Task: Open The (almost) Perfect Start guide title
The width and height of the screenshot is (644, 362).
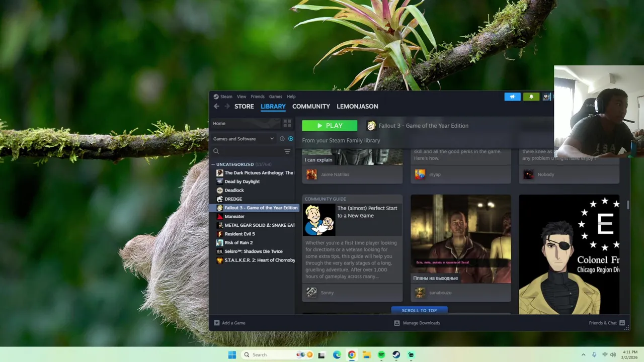Action: 367,212
